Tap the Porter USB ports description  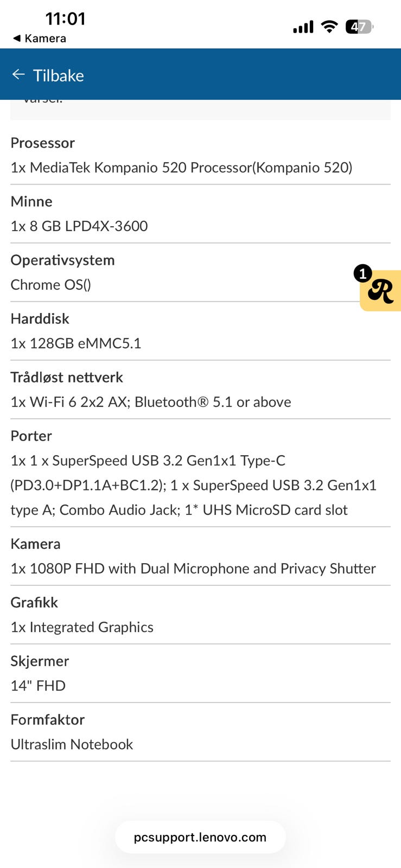[193, 485]
